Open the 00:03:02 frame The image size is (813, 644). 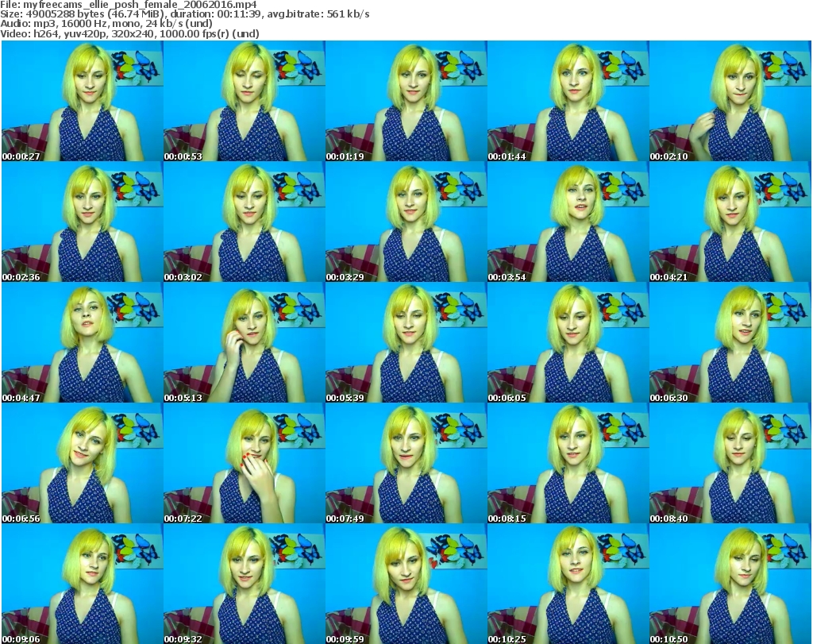245,222
